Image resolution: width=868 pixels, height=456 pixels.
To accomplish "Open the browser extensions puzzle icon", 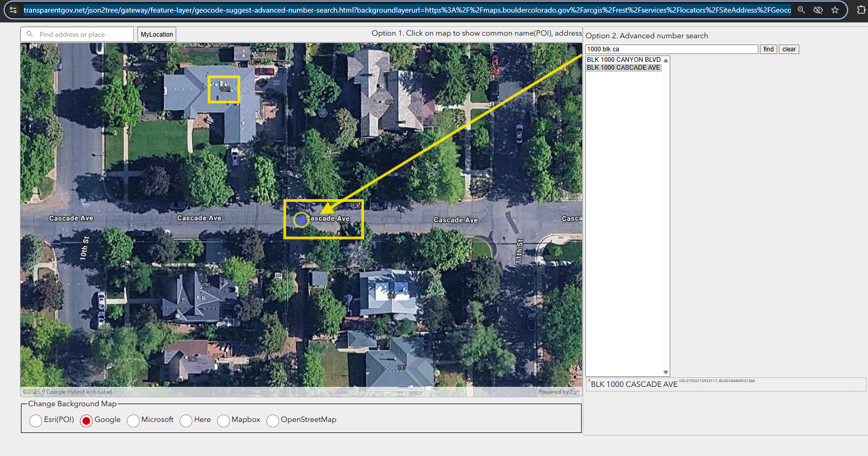I will [861, 10].
